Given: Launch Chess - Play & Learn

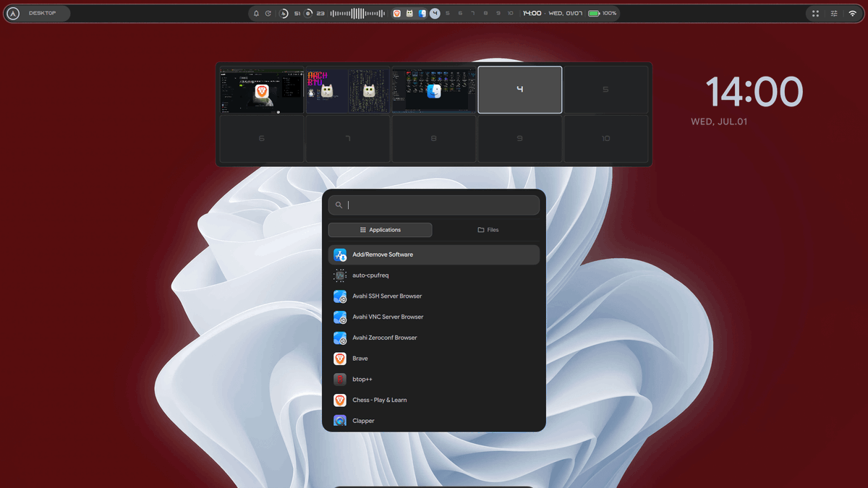Looking at the screenshot, I should click(x=434, y=401).
